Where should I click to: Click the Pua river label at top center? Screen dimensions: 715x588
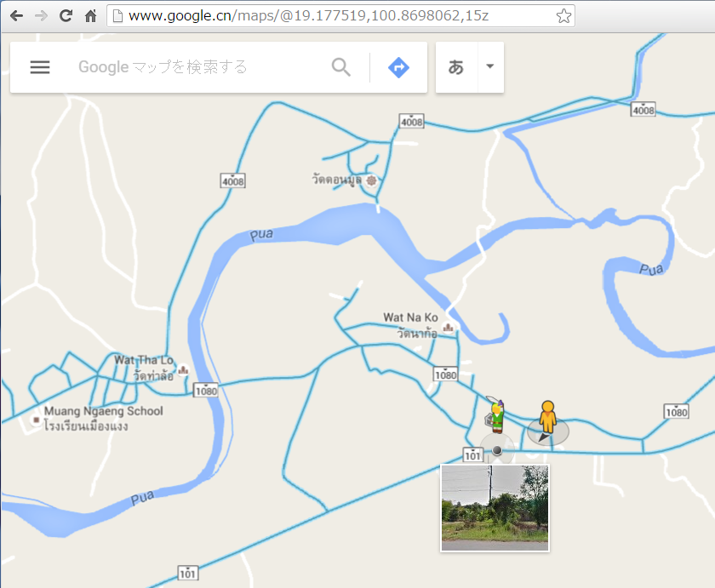click(x=261, y=235)
